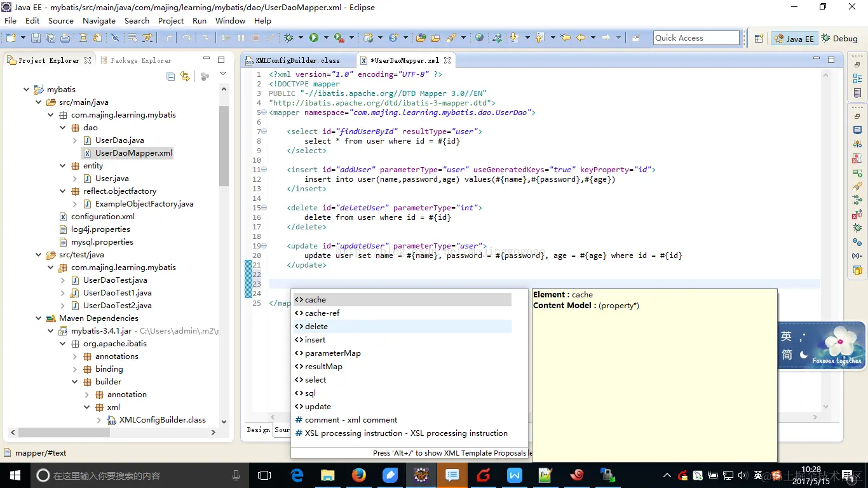This screenshot has height=488, width=868.
Task: Go to Last Edit Location arrow
Action: coord(566,38)
